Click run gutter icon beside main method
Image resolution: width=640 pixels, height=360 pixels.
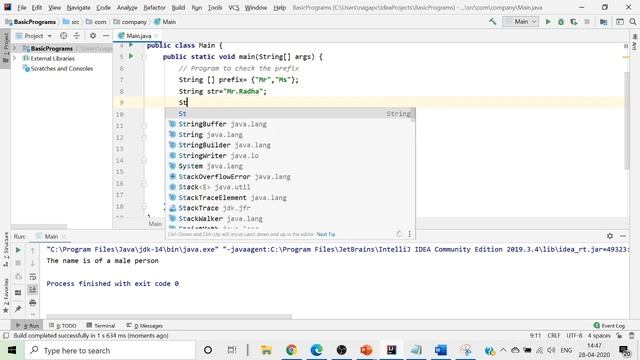click(131, 56)
